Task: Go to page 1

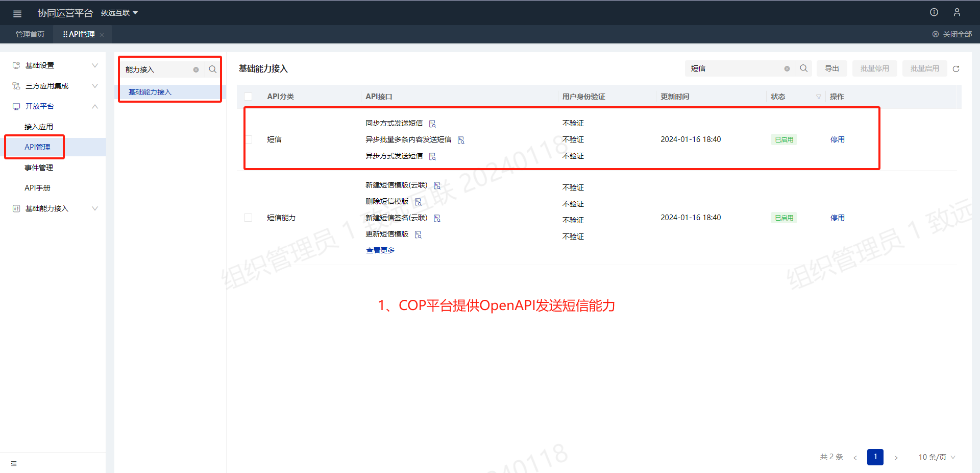Action: coord(875,457)
